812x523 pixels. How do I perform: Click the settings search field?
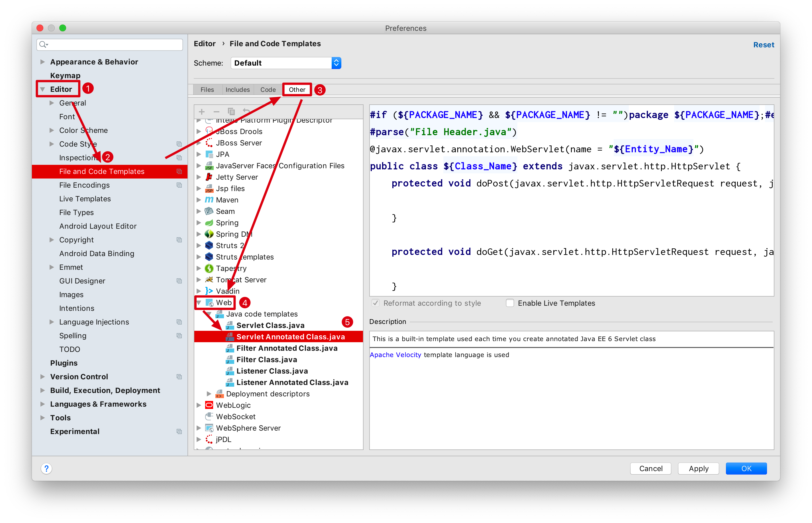[x=110, y=44]
